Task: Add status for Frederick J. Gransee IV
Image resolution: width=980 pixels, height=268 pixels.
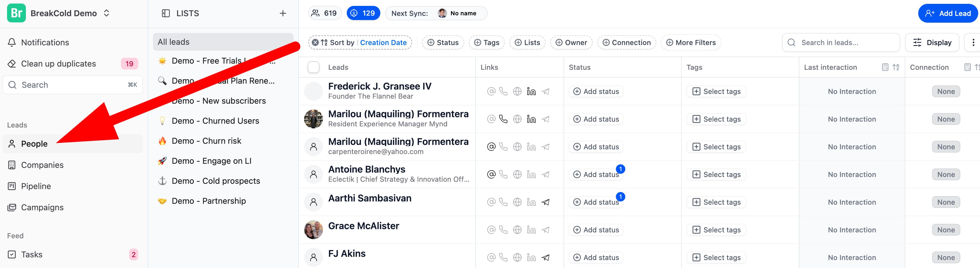Action: coord(596,91)
